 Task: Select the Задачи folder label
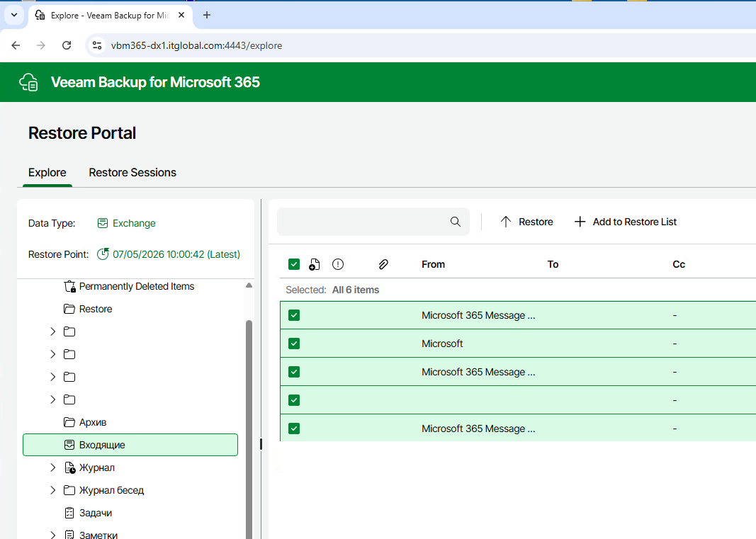96,513
